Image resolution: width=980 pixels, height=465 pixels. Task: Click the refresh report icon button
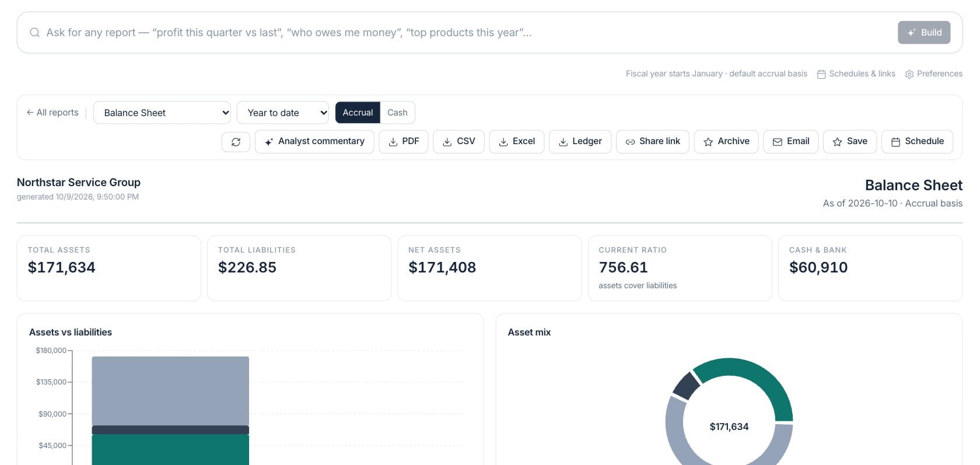[236, 142]
